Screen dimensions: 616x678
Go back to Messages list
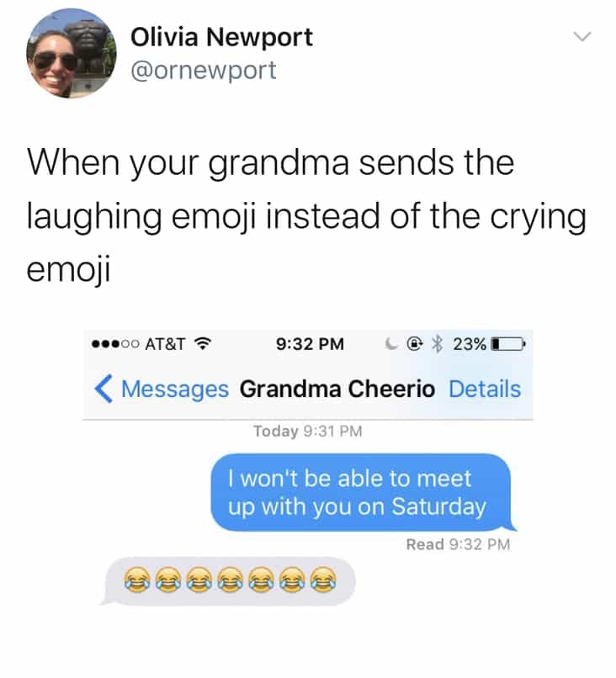point(175,389)
